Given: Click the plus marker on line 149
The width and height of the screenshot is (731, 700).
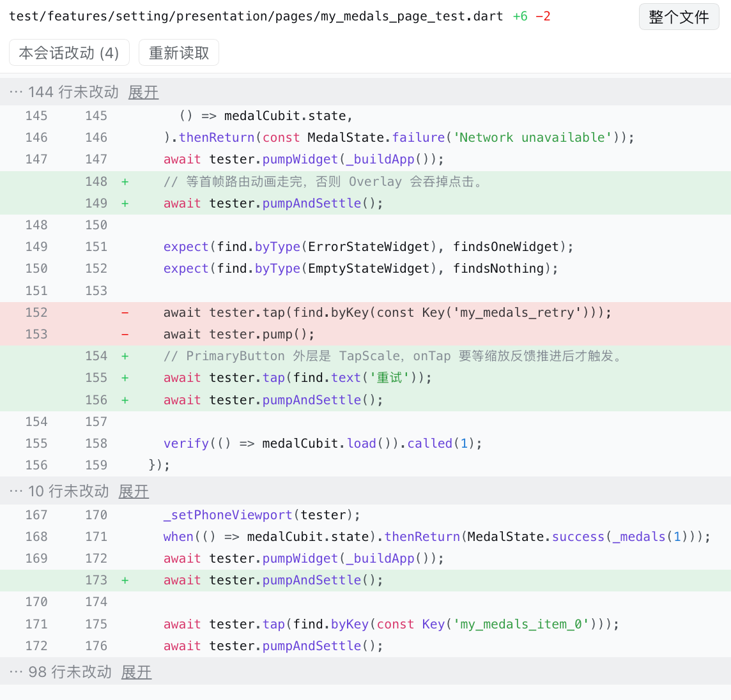Looking at the screenshot, I should (x=125, y=203).
